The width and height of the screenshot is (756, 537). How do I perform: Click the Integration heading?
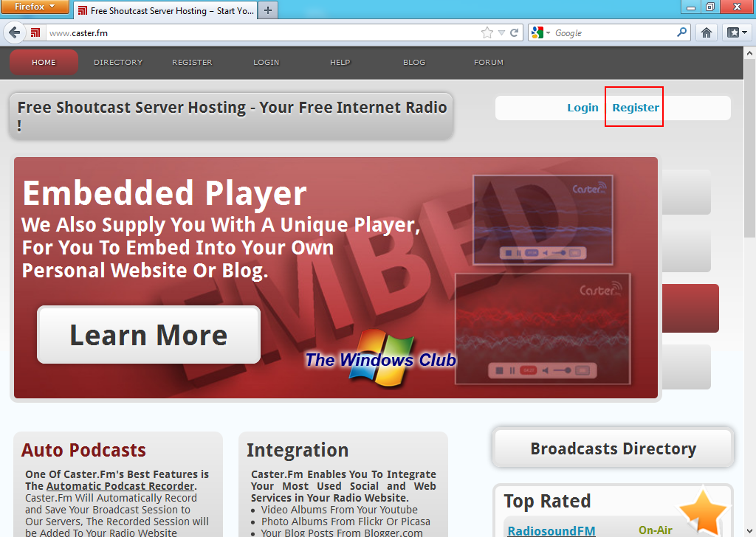(298, 450)
